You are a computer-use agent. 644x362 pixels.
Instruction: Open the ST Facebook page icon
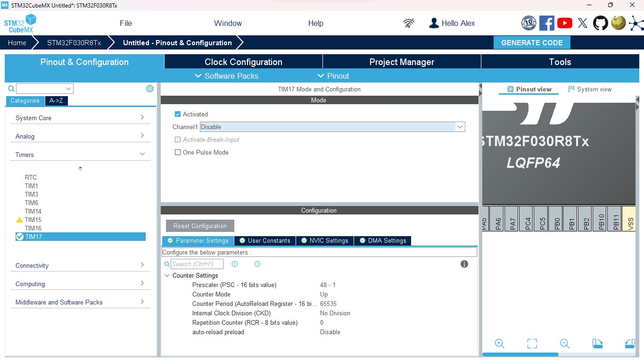click(547, 23)
